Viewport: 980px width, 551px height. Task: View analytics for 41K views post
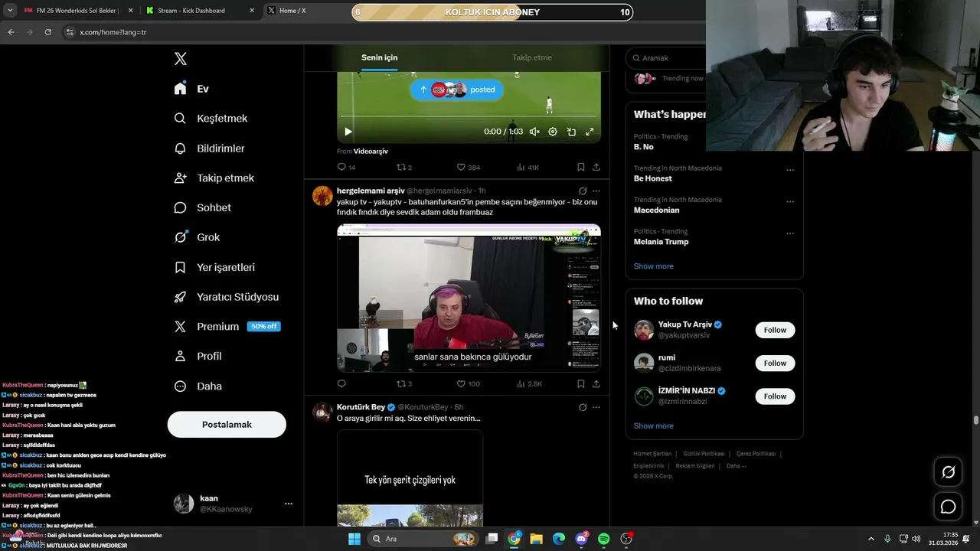528,167
